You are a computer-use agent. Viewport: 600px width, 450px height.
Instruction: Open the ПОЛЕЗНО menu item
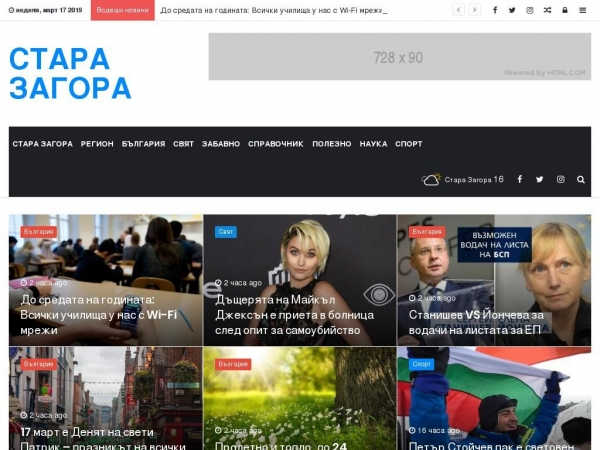(331, 144)
